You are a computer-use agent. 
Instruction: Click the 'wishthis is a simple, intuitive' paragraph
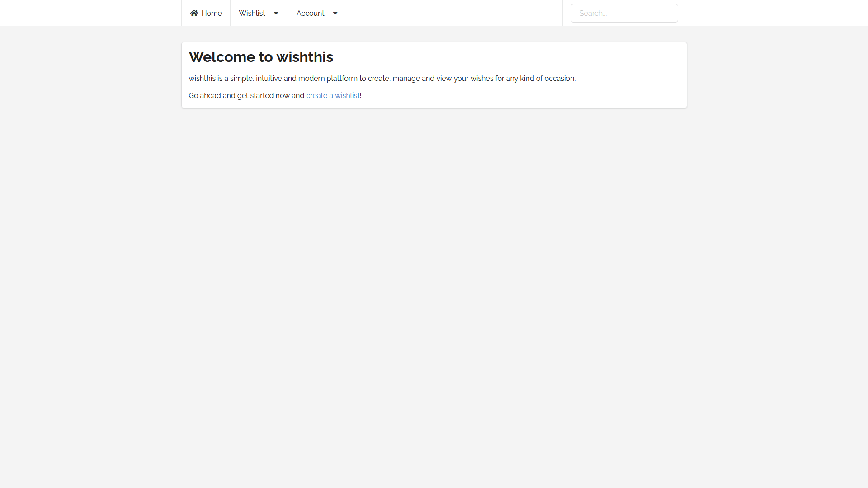(382, 78)
